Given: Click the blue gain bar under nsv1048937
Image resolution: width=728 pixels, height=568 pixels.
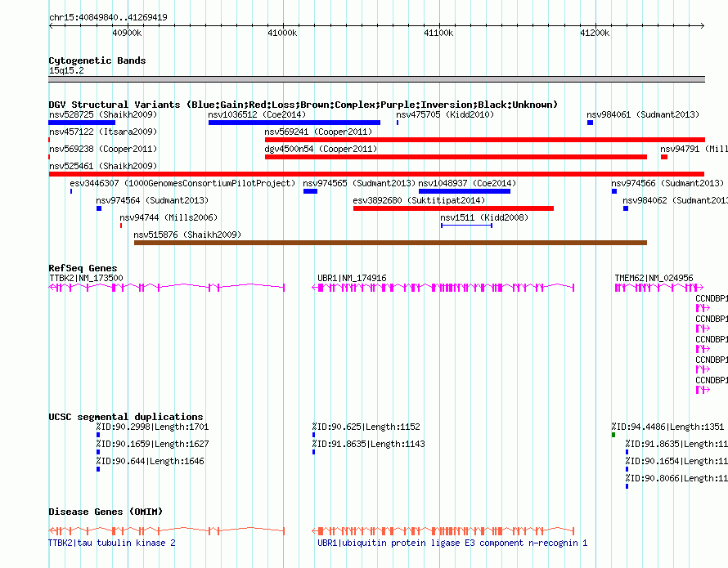Looking at the screenshot, I should [x=465, y=191].
